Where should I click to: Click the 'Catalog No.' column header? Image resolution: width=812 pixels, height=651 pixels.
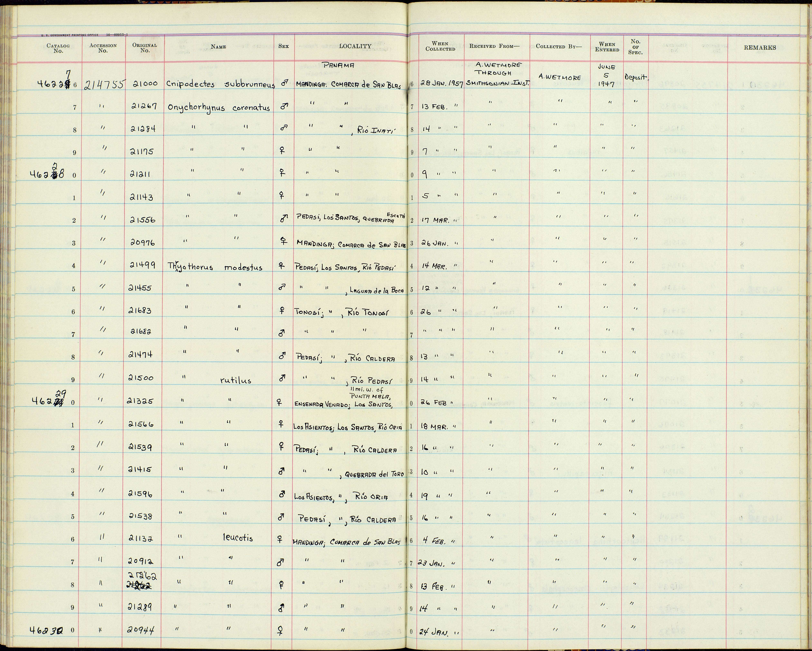[58, 48]
